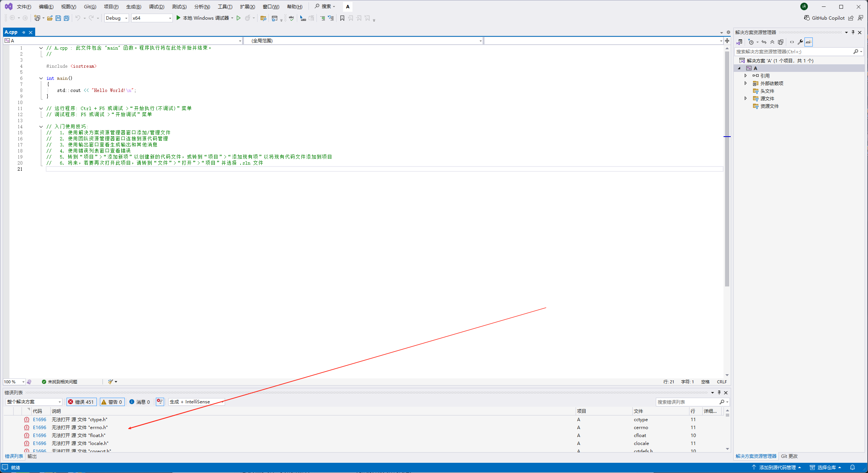
Task: Toggle the 消息 0 messages filter
Action: [140, 402]
